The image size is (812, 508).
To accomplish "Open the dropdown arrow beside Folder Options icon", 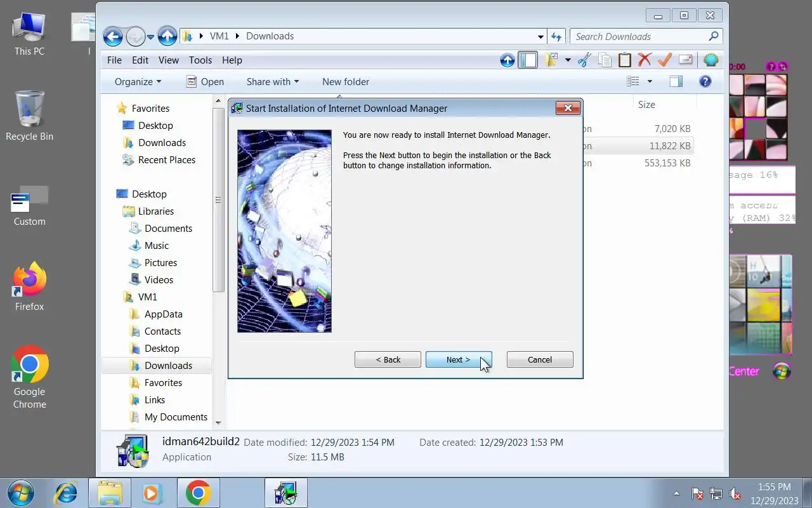I will (568, 60).
